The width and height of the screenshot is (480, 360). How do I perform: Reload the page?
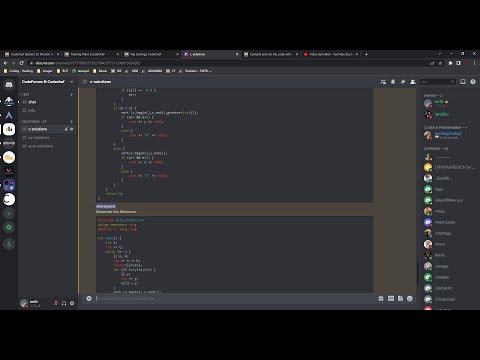[22, 63]
